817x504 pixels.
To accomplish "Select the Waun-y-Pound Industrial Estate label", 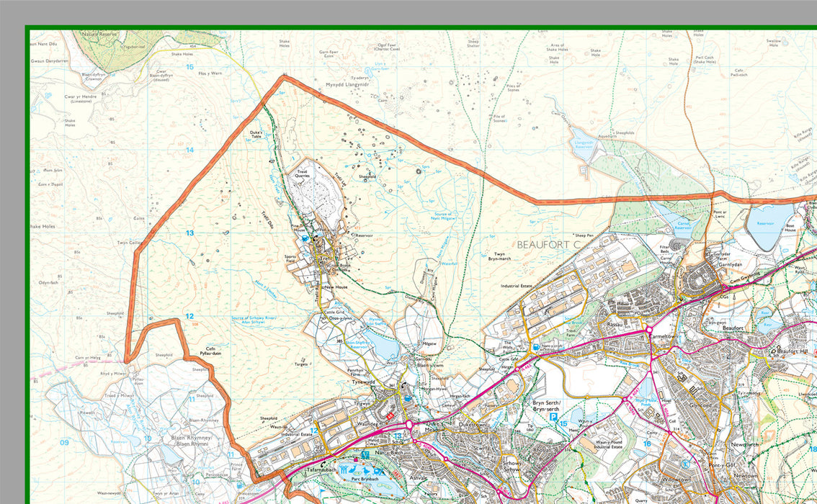I will [x=609, y=444].
